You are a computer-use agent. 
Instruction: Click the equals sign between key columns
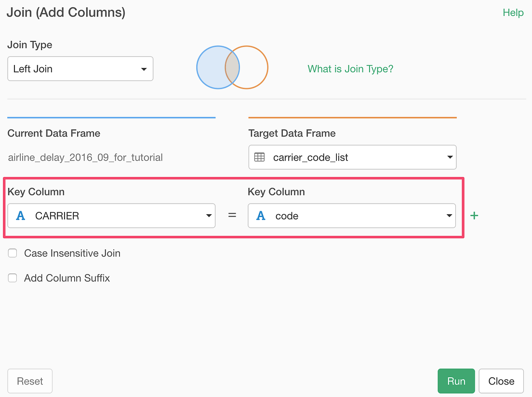232,216
